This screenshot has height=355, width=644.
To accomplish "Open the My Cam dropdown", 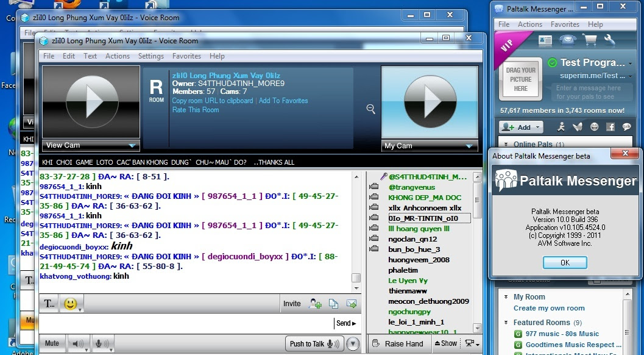I will (470, 146).
